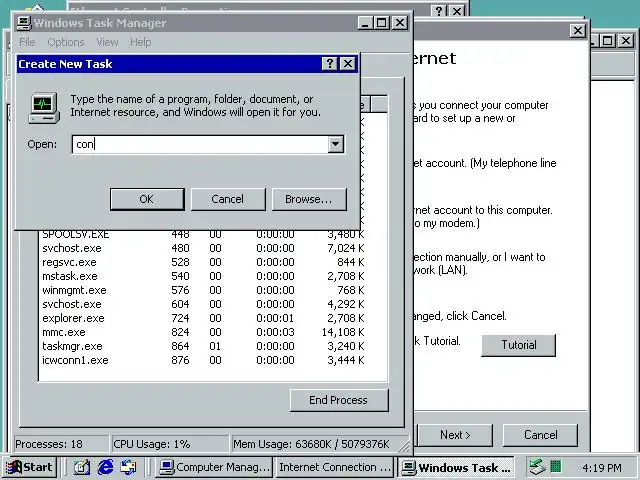The width and height of the screenshot is (640, 480).
Task: Click the help question mark in Create New Task
Action: (329, 64)
